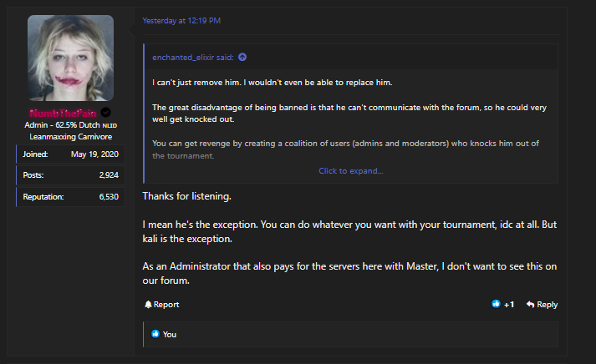Expand the quote with "Click to expand..."
The width and height of the screenshot is (596, 364).
pos(350,170)
